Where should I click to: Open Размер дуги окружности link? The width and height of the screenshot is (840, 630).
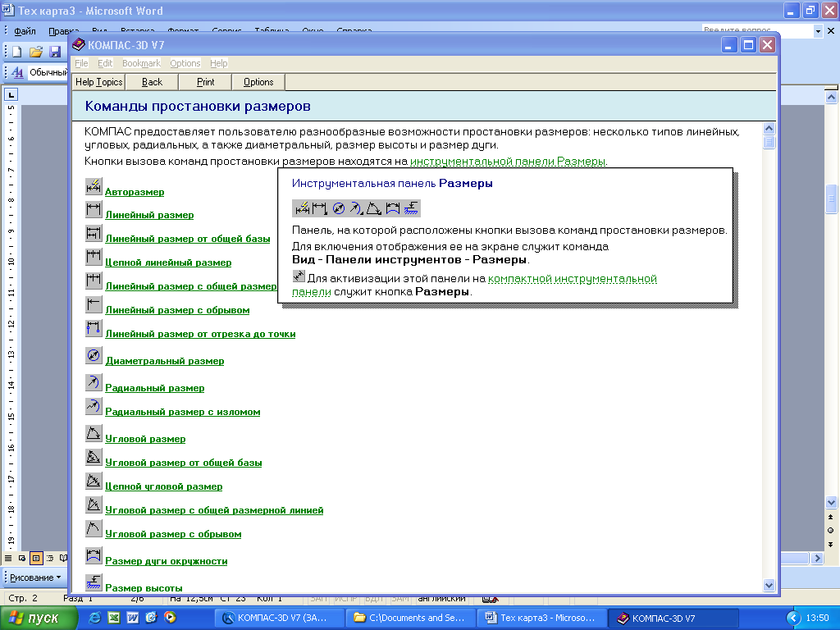166,561
